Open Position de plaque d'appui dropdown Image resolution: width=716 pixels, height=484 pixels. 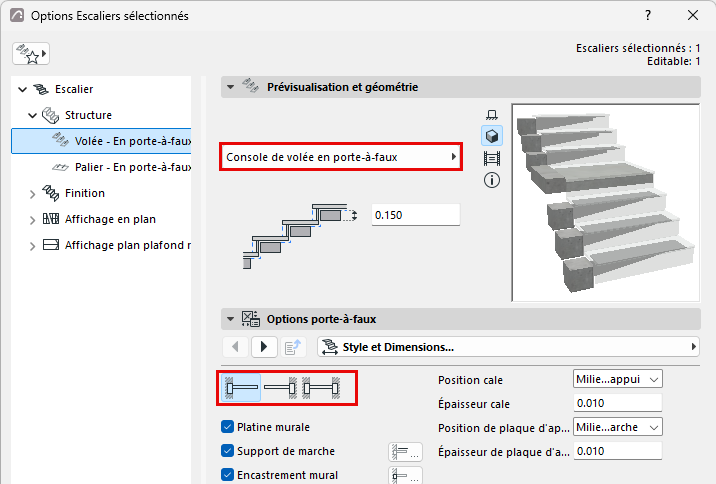(x=618, y=427)
